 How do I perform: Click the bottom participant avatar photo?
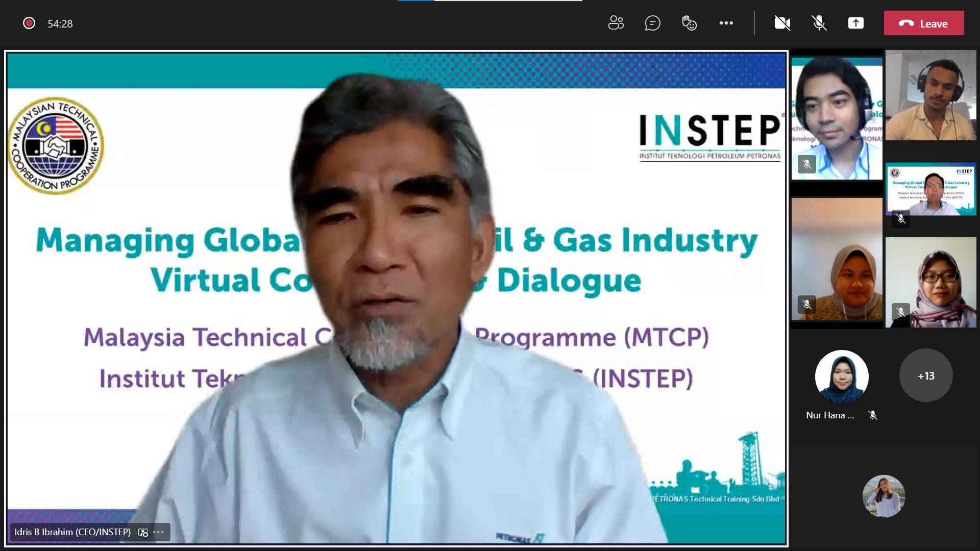point(884,496)
